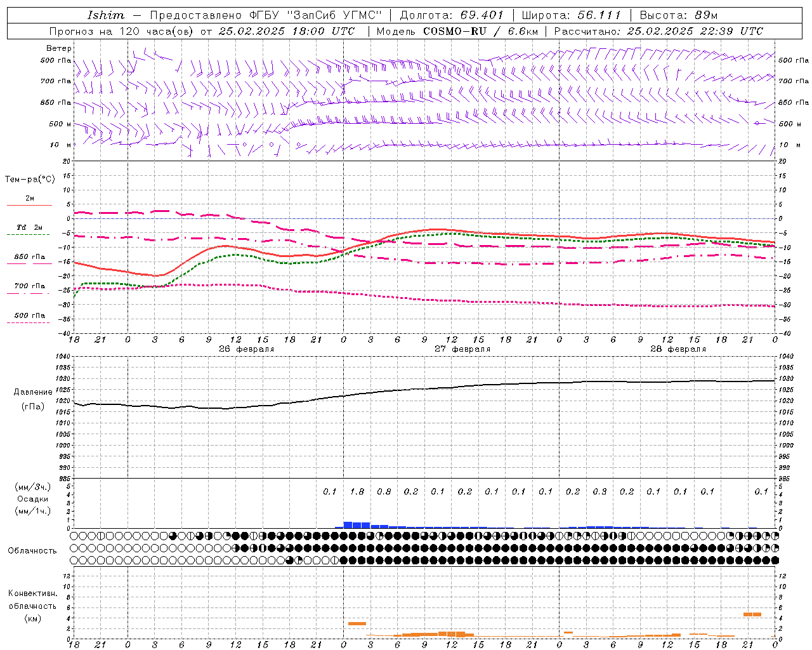Select the 500 гПа temperature legend entry
The image size is (812, 650).
[x=29, y=315]
